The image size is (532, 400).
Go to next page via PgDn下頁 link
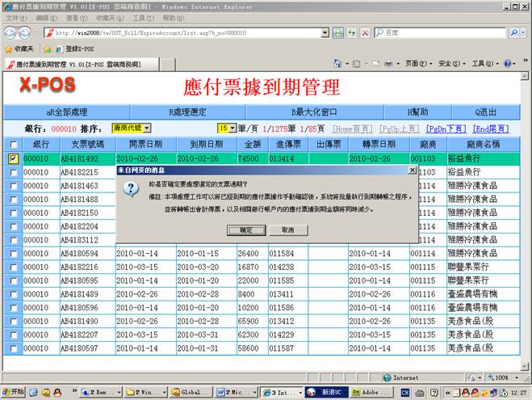[x=446, y=128]
